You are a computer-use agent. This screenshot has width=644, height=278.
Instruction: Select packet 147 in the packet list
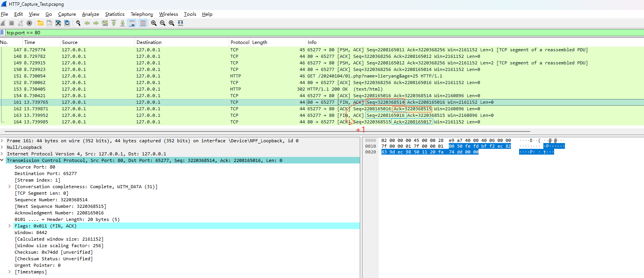coord(322,50)
